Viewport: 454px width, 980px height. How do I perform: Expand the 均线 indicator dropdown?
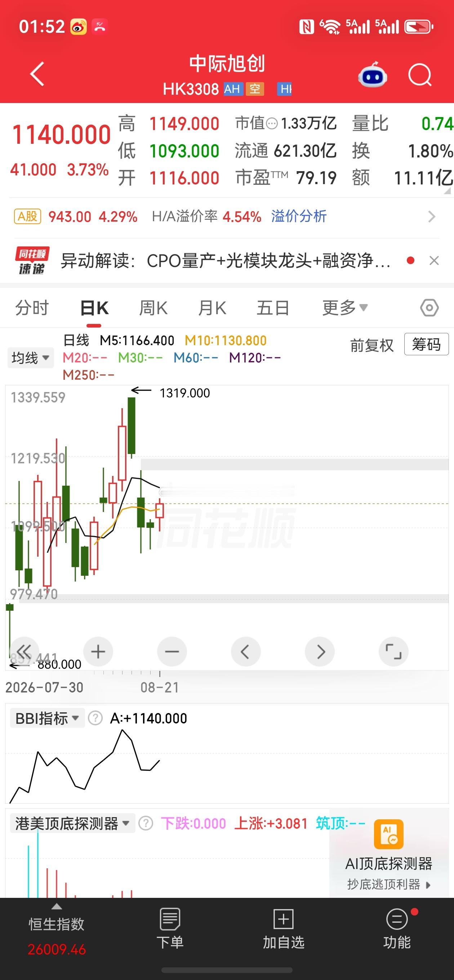click(30, 358)
